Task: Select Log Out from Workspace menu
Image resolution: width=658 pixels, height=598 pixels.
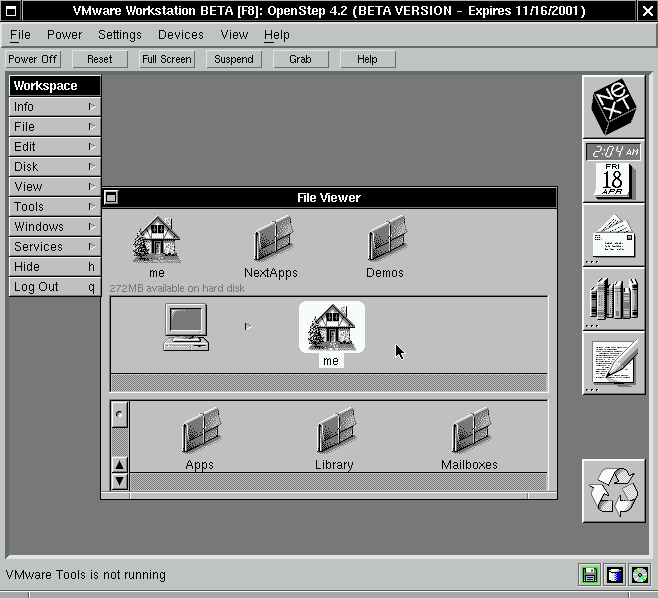Action: pyautogui.click(x=55, y=287)
